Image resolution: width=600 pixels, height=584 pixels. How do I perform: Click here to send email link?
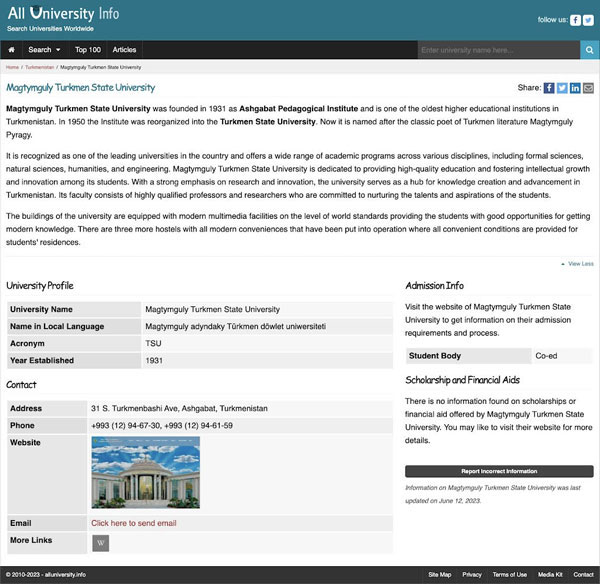click(133, 523)
